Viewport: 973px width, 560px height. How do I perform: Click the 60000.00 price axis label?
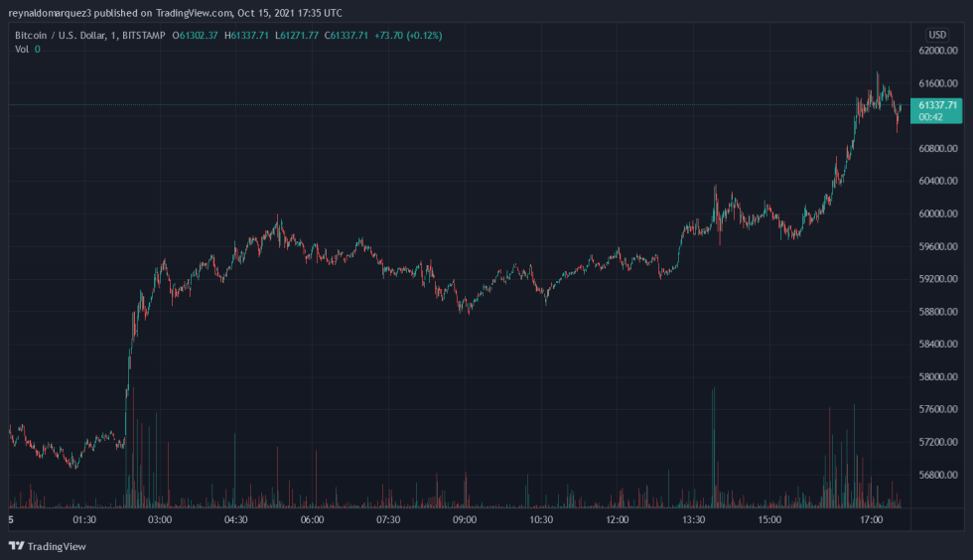[937, 213]
